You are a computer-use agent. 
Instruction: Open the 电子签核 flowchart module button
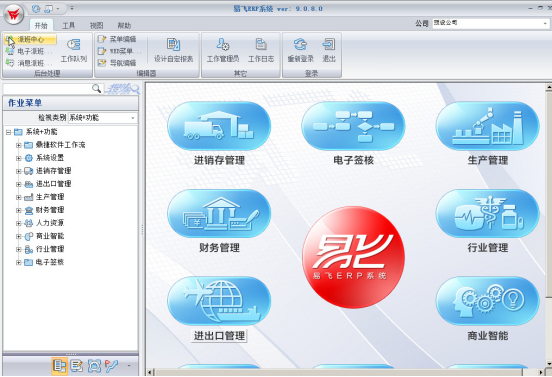(x=353, y=126)
